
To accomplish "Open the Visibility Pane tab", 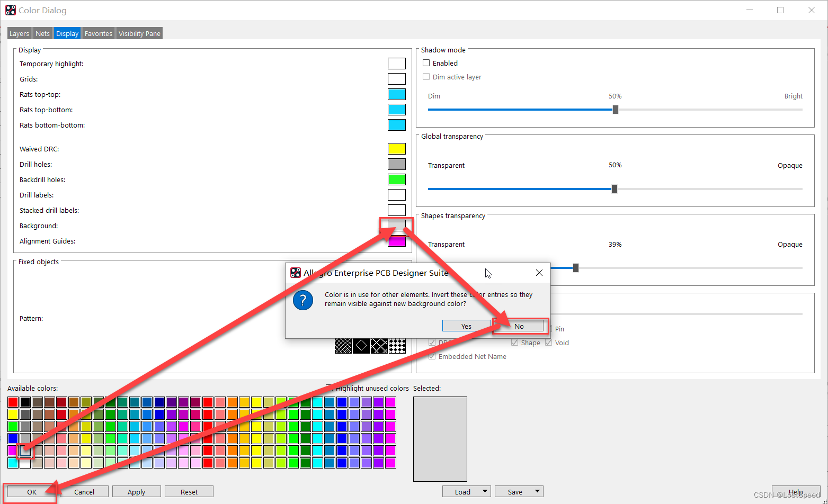I will click(x=139, y=33).
